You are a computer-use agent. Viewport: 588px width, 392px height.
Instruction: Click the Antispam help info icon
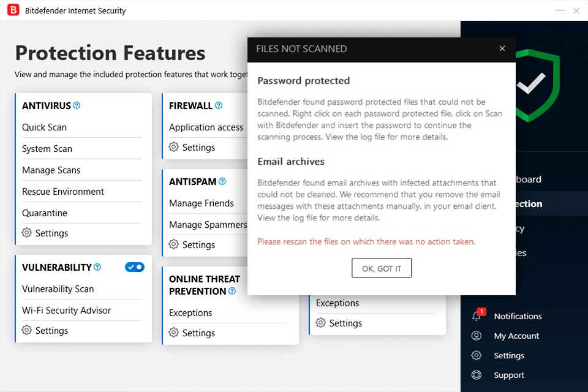[222, 181]
